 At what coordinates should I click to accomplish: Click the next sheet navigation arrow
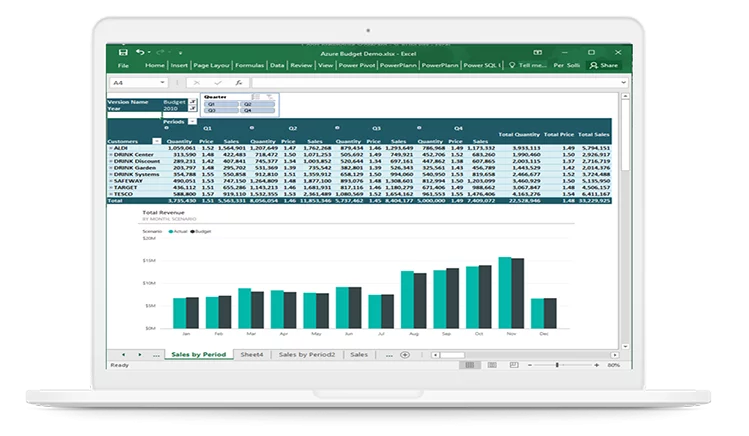pyautogui.click(x=139, y=355)
